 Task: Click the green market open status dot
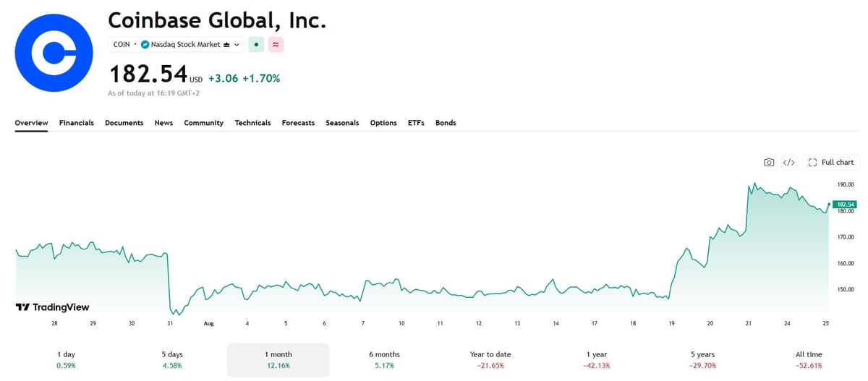click(255, 44)
